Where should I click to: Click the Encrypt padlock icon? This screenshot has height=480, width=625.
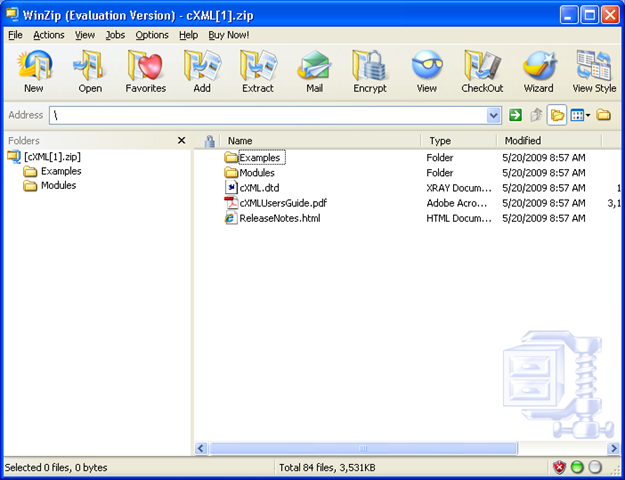tap(370, 71)
